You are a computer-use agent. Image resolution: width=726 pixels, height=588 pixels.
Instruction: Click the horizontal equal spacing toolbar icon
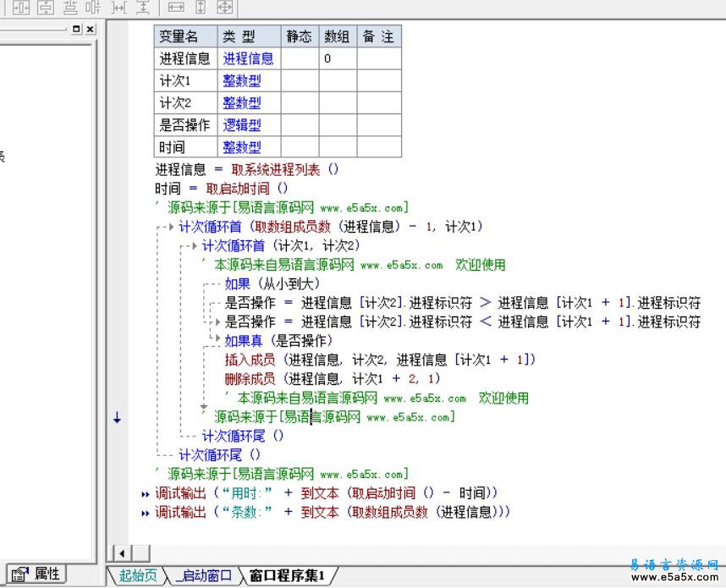[119, 8]
